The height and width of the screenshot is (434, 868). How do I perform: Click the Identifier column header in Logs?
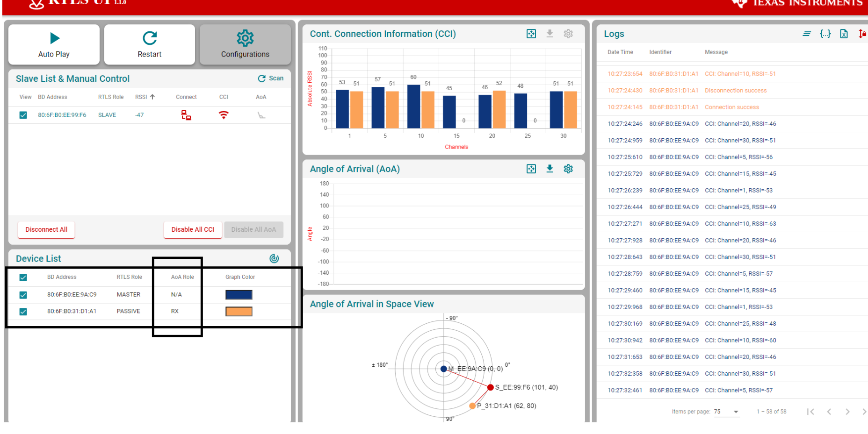pyautogui.click(x=660, y=52)
